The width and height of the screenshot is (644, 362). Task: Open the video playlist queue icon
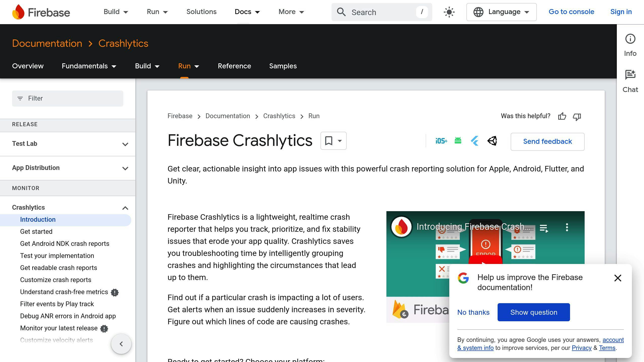[544, 228]
